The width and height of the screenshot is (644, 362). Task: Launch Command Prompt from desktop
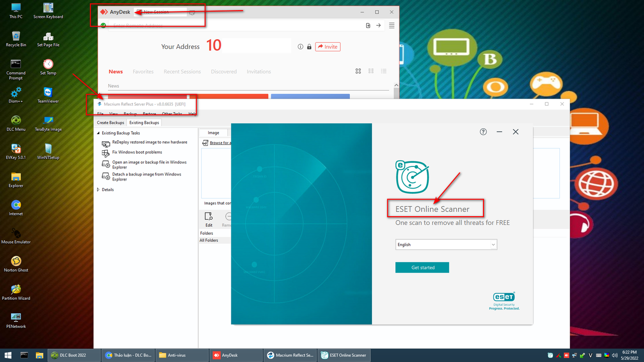(16, 69)
